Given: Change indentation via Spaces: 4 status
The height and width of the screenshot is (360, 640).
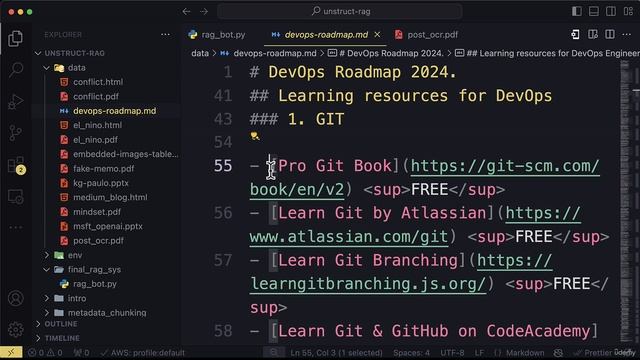Looking at the screenshot, I should (411, 353).
